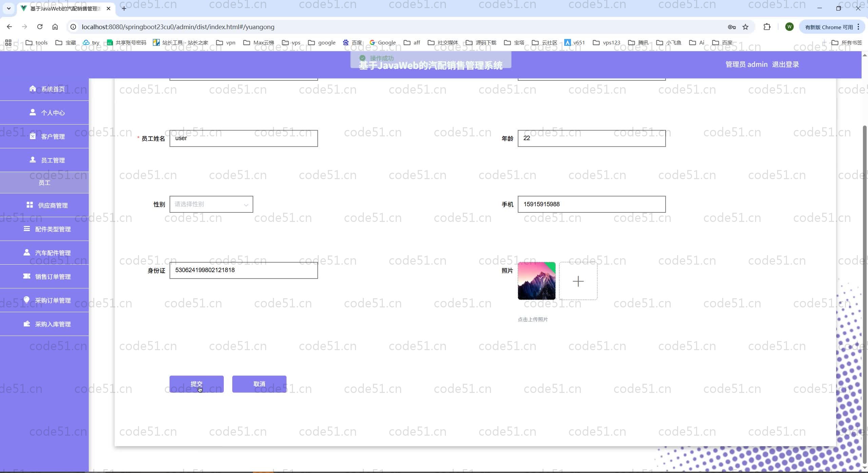
Task: Click the person icon beside 个人中心
Action: 33,112
